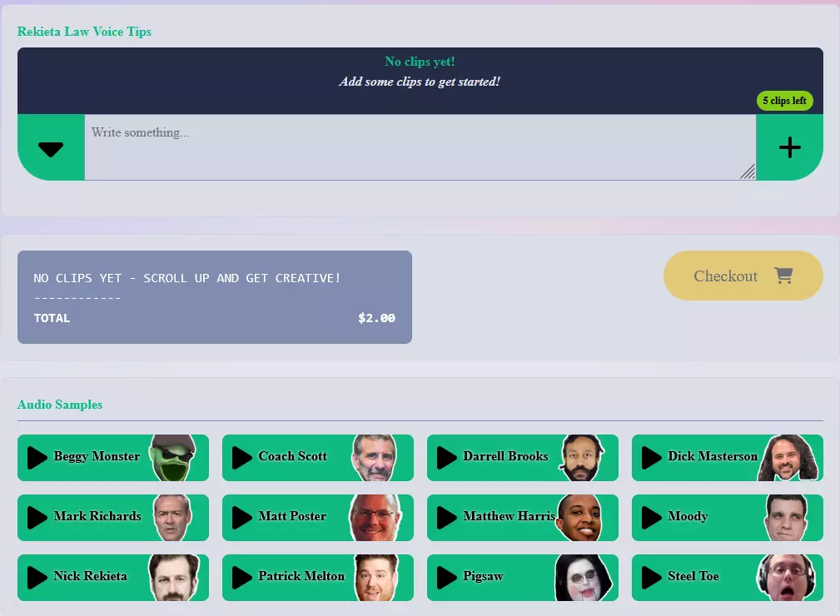The height and width of the screenshot is (616, 840).
Task: Play the Mark Richards audio sample
Action: [37, 518]
